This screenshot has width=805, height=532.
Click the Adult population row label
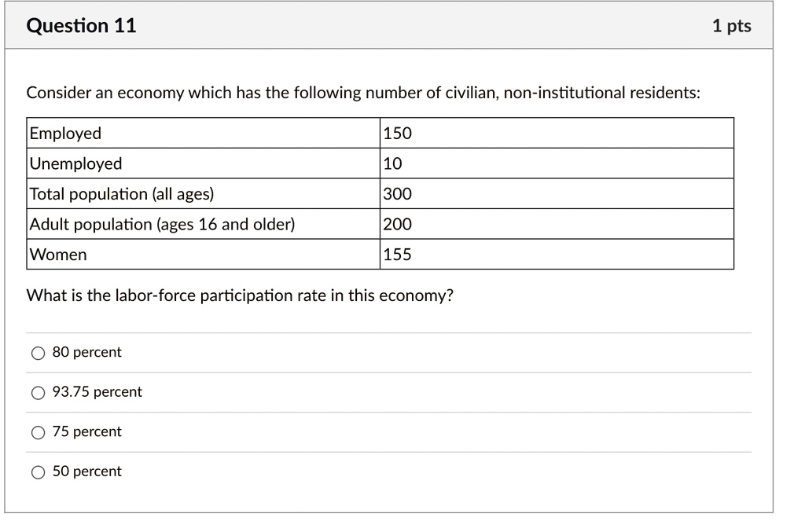162,224
